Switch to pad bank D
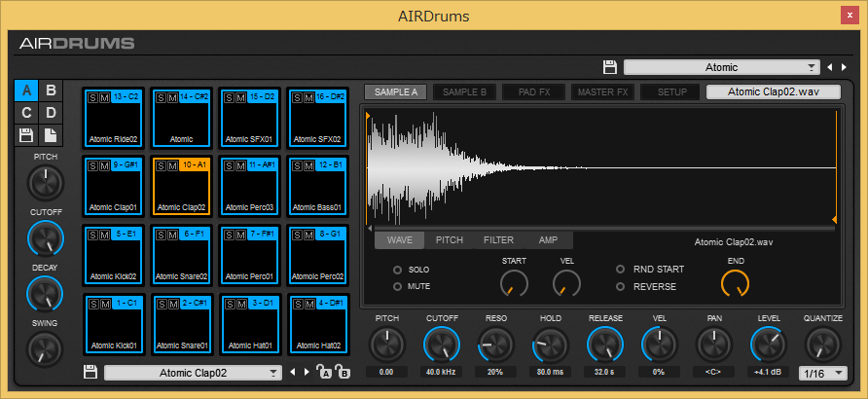 pos(51,113)
